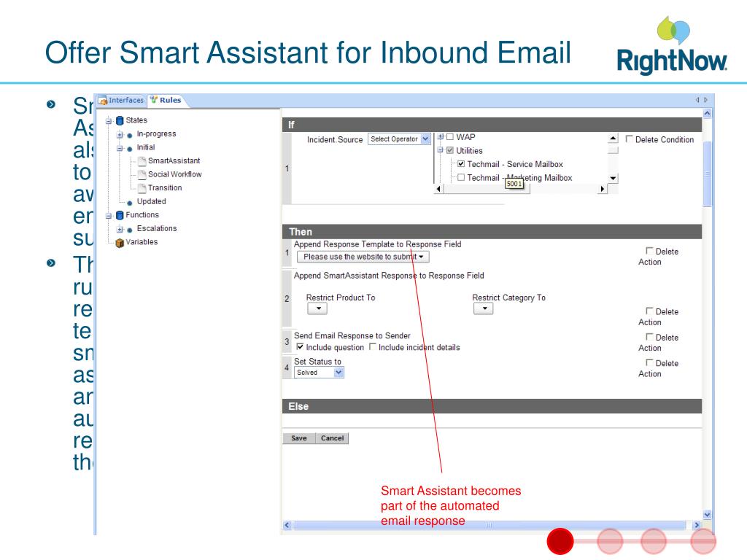Screen dimensions: 747x560
Task: Expand the Escalations tree node
Action: point(120,230)
